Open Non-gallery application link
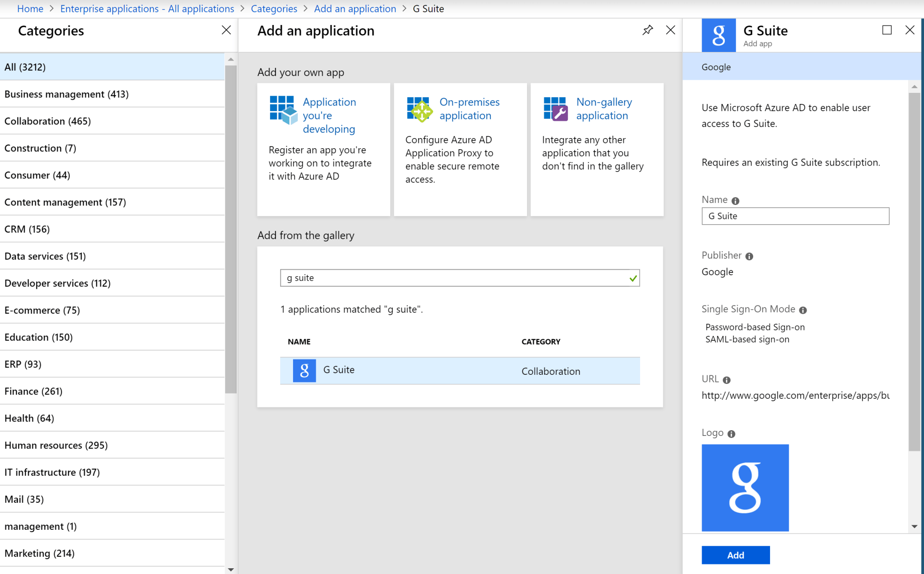This screenshot has width=924, height=574. (x=604, y=109)
